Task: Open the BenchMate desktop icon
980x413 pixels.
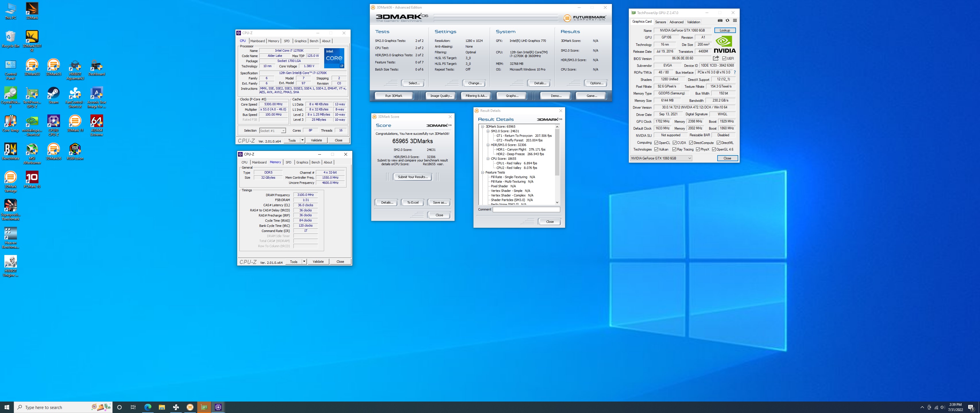Action: coord(11,152)
